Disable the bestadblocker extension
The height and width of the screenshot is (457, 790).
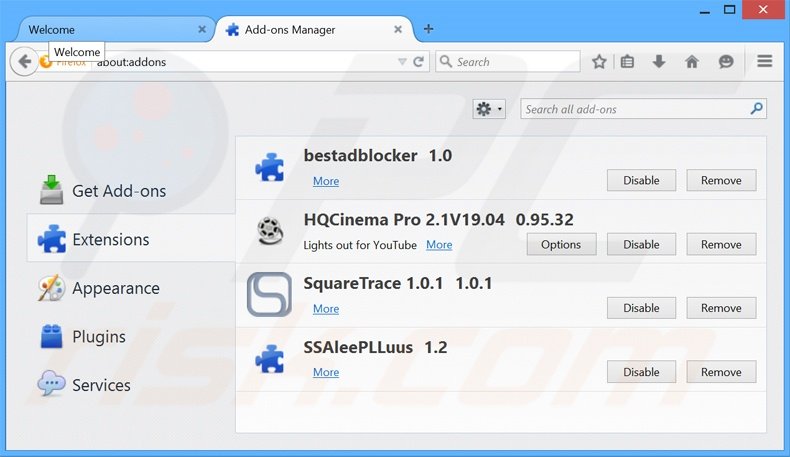641,180
